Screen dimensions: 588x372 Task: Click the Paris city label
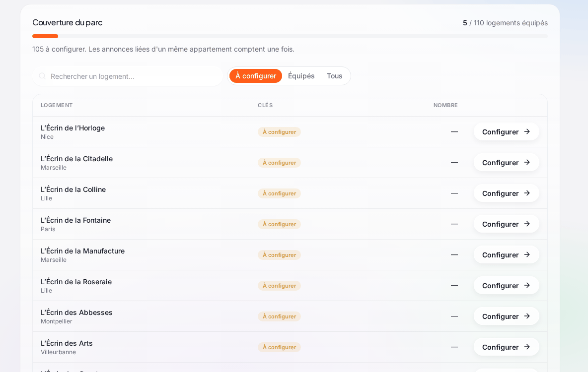click(x=48, y=229)
